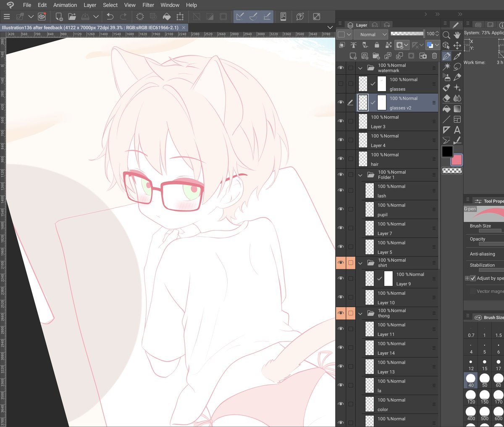Open the layer color blue-square dropdown

pyautogui.click(x=432, y=45)
